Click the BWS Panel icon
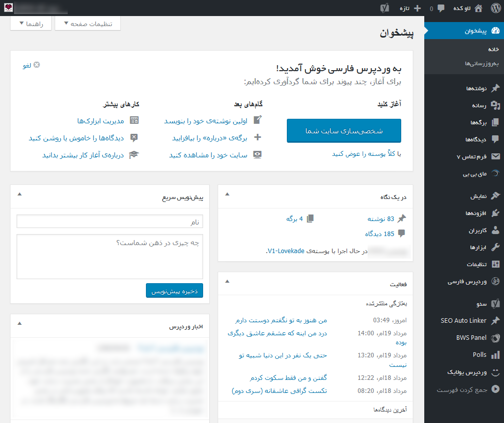The height and width of the screenshot is (423, 504). pos(495,338)
